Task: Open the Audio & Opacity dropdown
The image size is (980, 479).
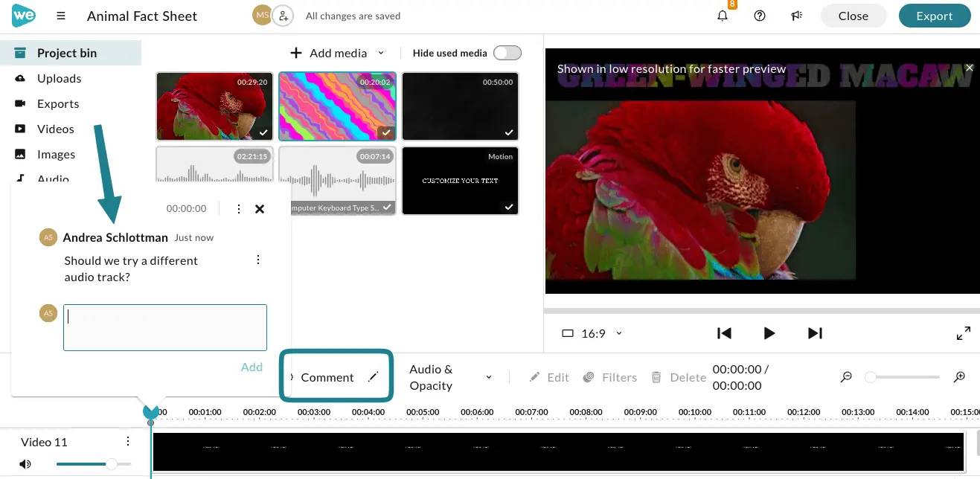Action: tap(450, 377)
